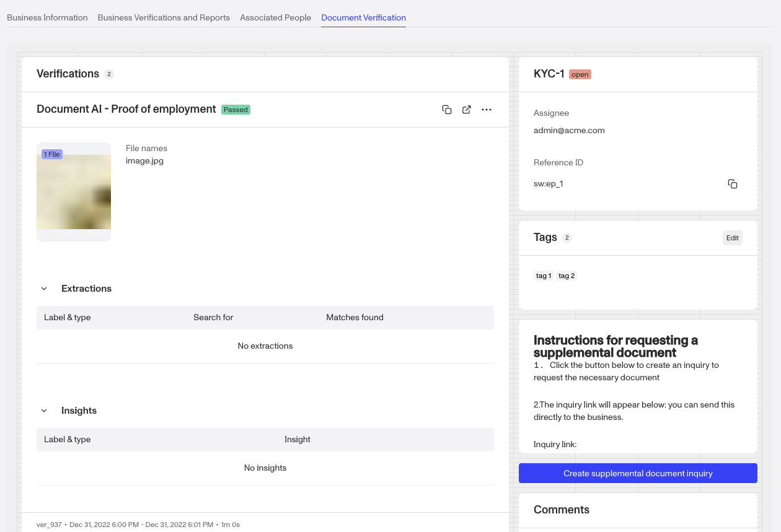Collapse the Insights section
The width and height of the screenshot is (781, 532).
43,410
